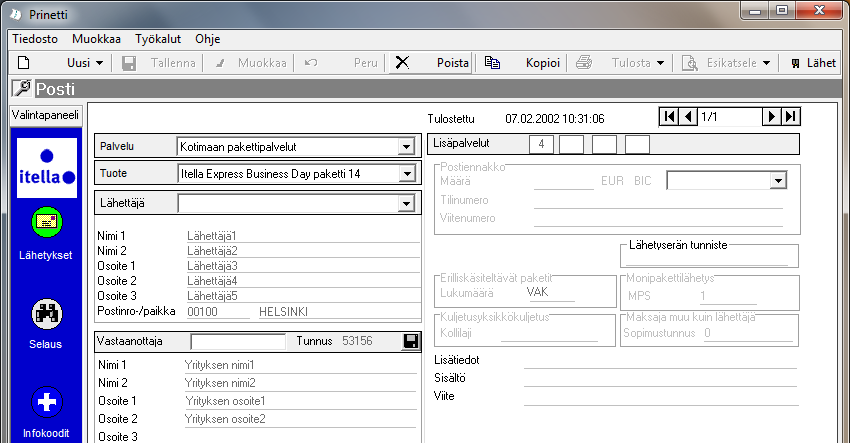Viewport: 850px width, 443px height.
Task: Click the Lähetyserän tunniste field
Action: [x=707, y=258]
